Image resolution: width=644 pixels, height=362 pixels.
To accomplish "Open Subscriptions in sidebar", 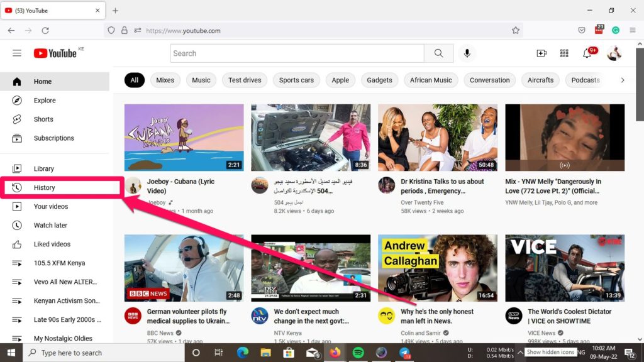I will point(55,138).
